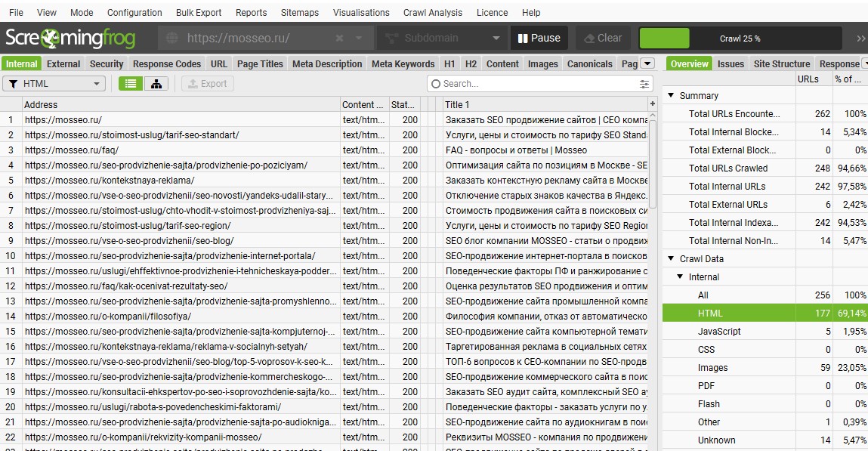Screen dimensions: 868x451
Task: Open the Reports menu
Action: pos(251,12)
